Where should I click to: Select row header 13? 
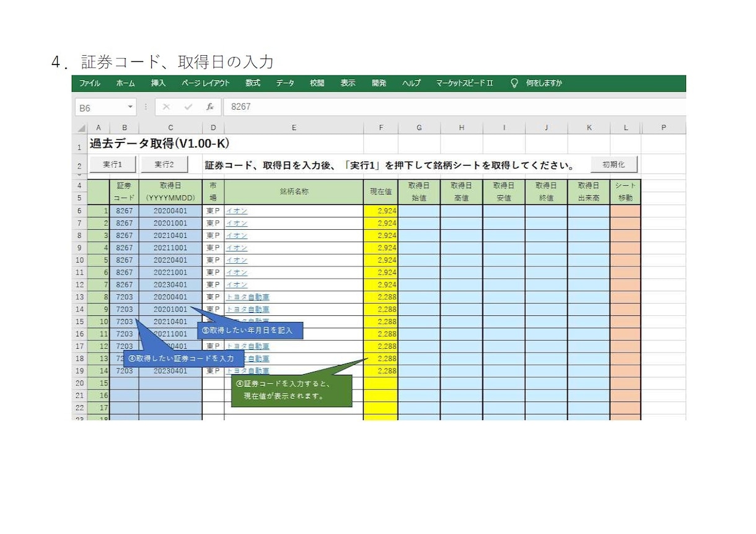point(79,297)
